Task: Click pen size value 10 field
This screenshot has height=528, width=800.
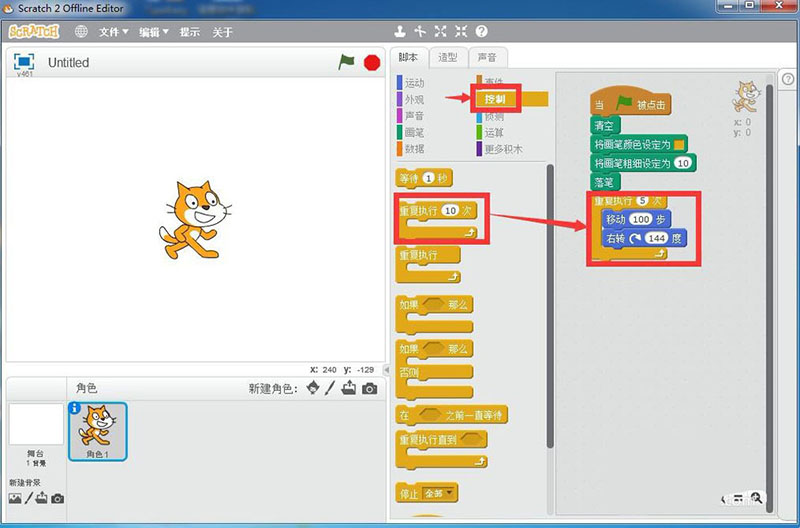Action: coord(683,163)
